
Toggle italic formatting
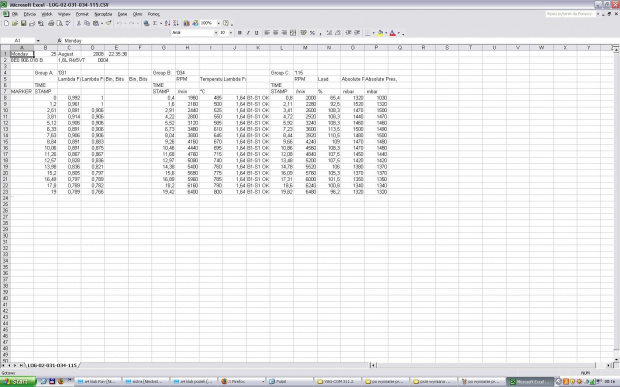248,33
